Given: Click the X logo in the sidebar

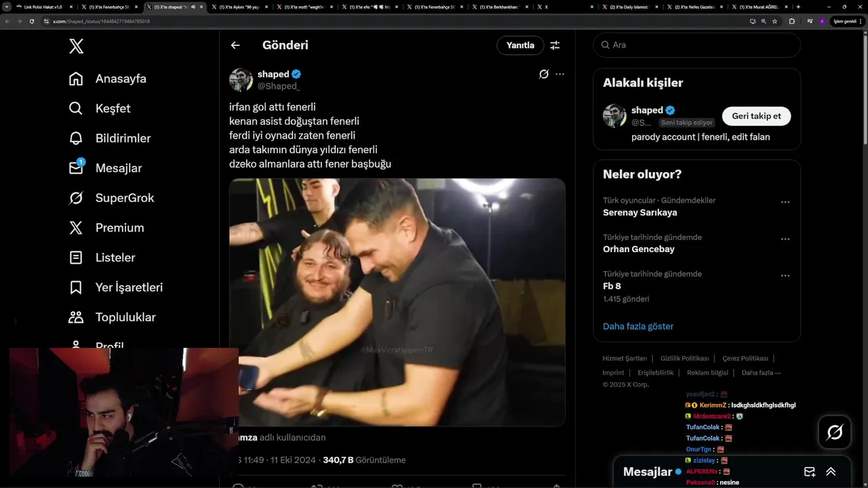Looking at the screenshot, I should point(76,46).
